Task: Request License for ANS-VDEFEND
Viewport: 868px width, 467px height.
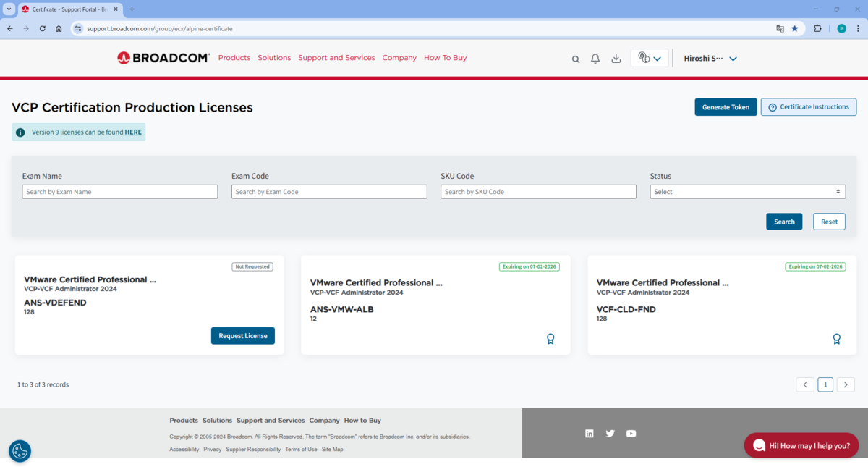Action: tap(243, 336)
